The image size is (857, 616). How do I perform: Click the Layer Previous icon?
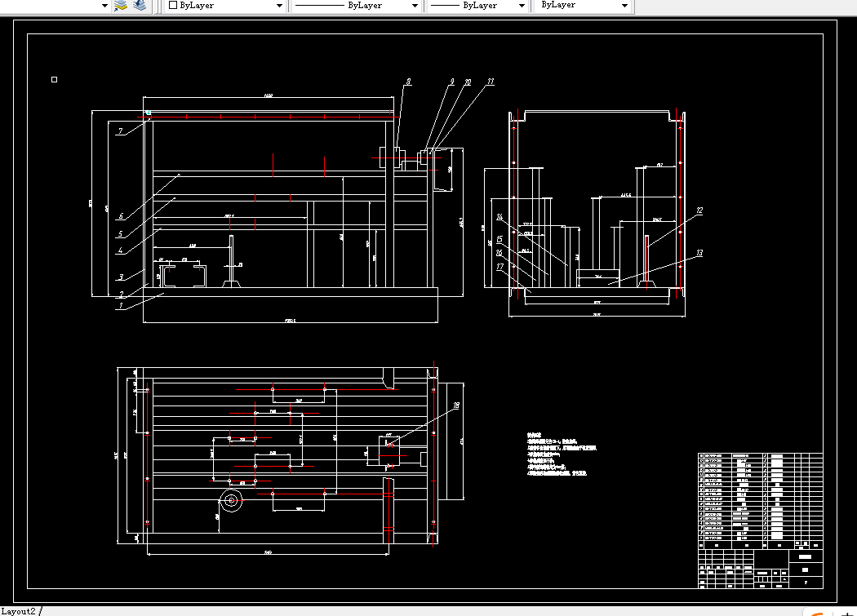(140, 6)
